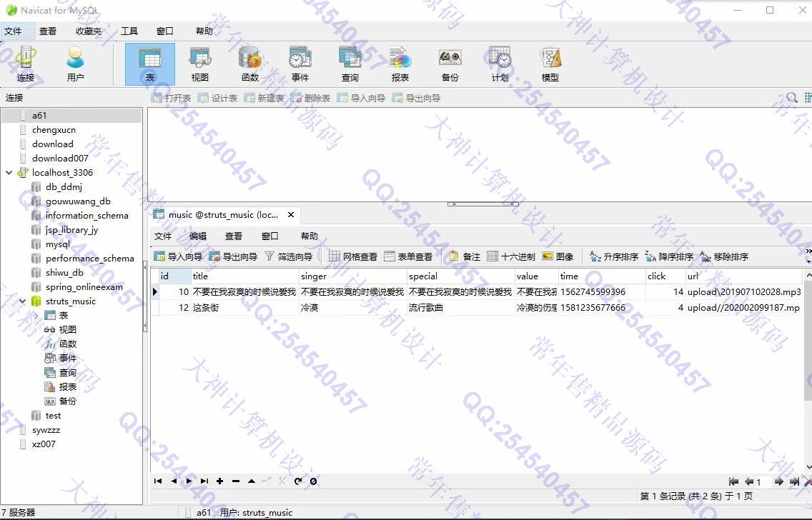Switch to the 视图 views icon
Image resolution: width=812 pixels, height=520 pixels.
(x=200, y=64)
